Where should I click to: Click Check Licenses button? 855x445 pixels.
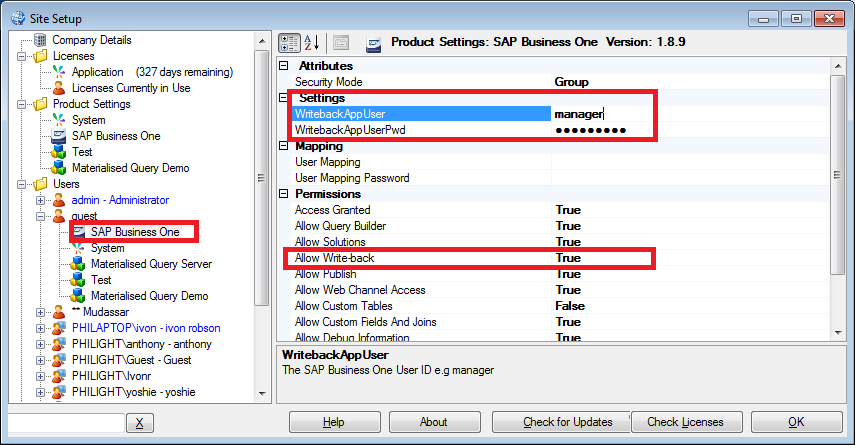point(686,422)
